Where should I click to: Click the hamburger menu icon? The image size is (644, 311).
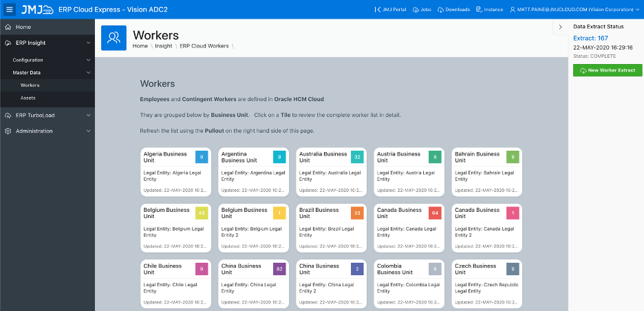pos(10,10)
